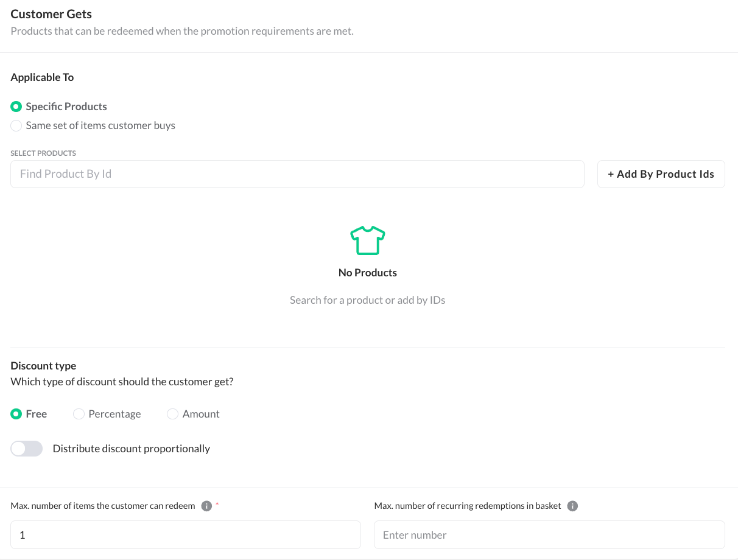Choose Same set of items customer buys
Screen dimensions: 738x560
coord(16,126)
